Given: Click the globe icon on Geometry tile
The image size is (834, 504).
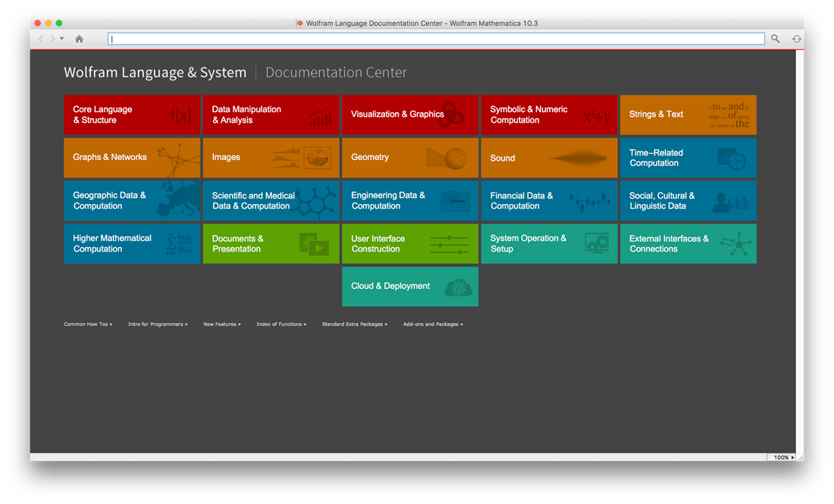Looking at the screenshot, I should click(456, 158).
